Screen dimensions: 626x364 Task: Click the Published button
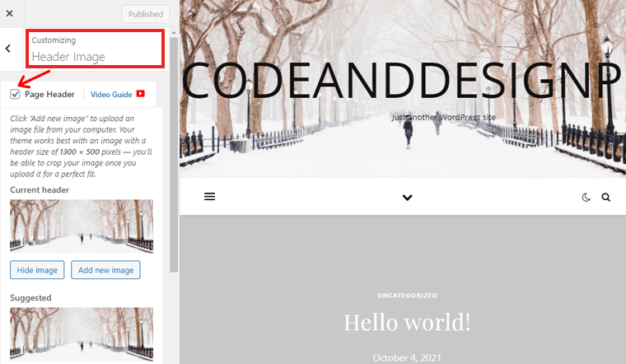tap(146, 14)
